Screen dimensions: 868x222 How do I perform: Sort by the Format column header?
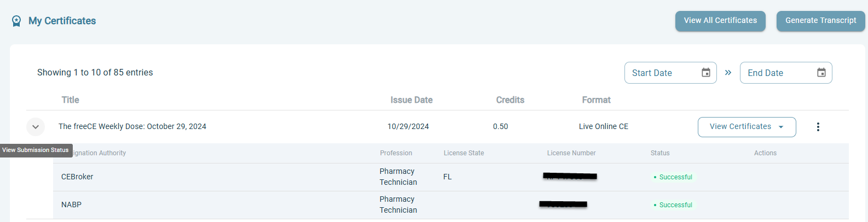596,100
